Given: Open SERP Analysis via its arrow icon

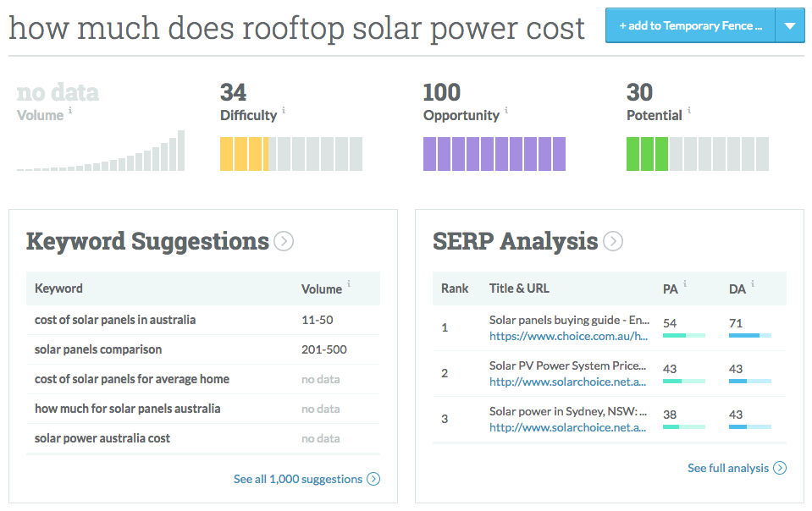Looking at the screenshot, I should click(x=613, y=242).
